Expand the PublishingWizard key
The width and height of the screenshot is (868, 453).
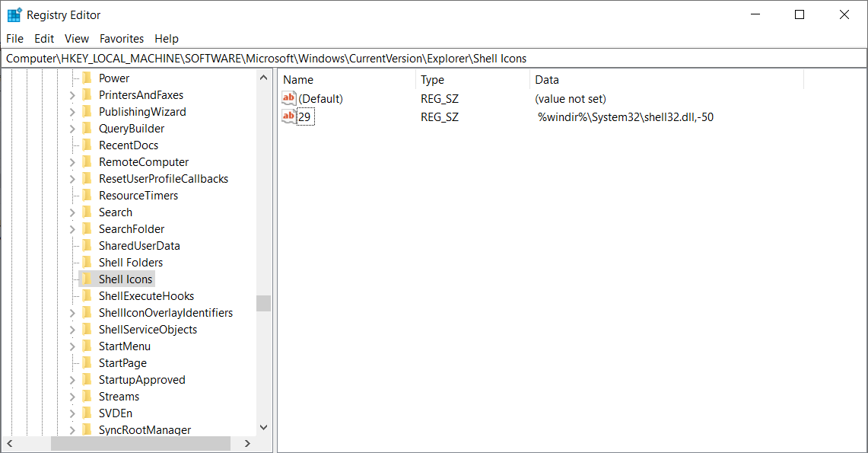pos(72,112)
